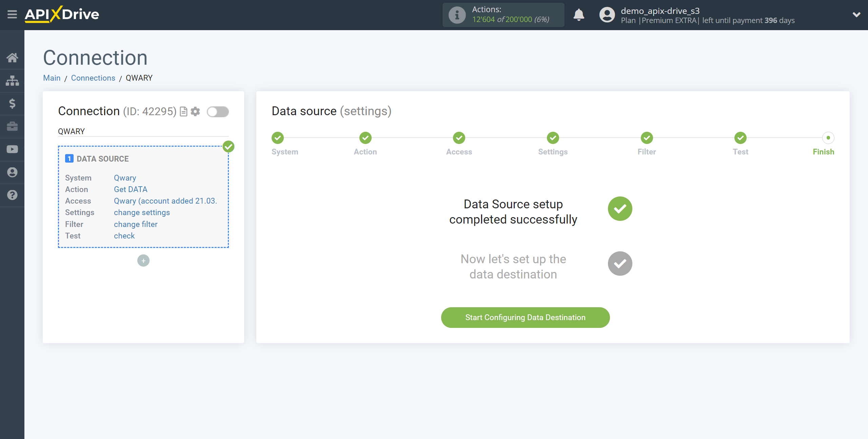Viewport: 868px width, 439px height.
Task: Click the Connections breadcrumb link
Action: (93, 78)
